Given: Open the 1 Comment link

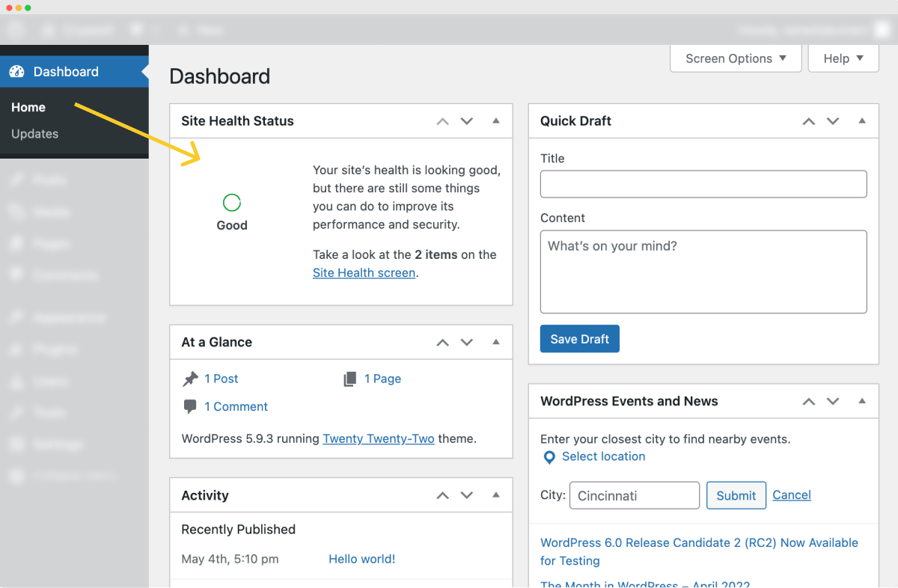Looking at the screenshot, I should pos(236,407).
